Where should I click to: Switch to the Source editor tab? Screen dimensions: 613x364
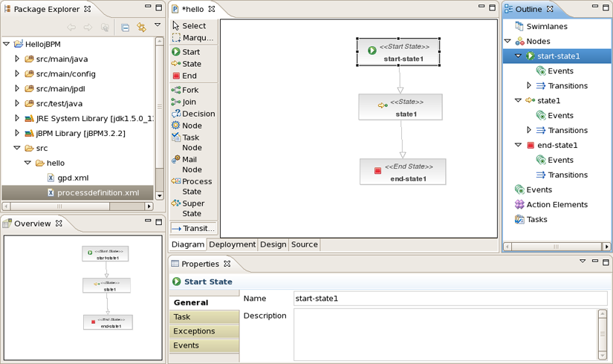pos(305,244)
